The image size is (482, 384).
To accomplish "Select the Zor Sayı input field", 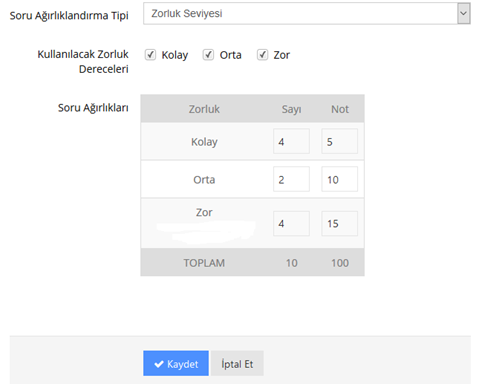I will click(x=291, y=223).
